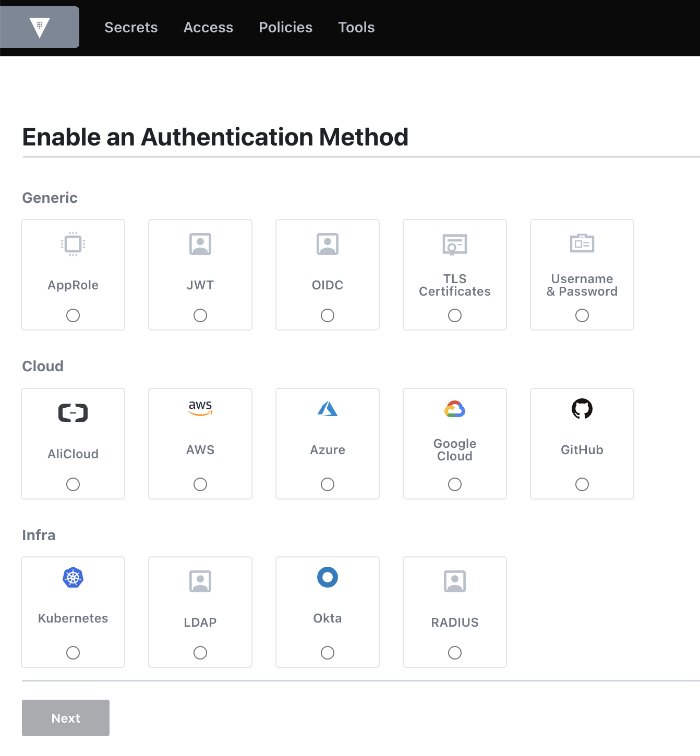The width and height of the screenshot is (700, 756).
Task: Click the Azure logo icon
Action: [328, 409]
